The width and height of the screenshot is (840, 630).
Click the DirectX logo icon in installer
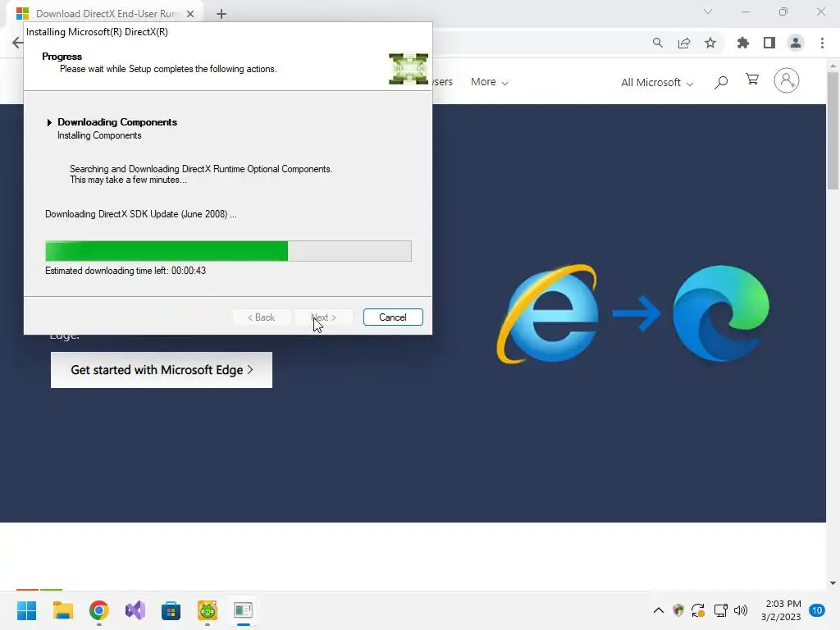(409, 69)
